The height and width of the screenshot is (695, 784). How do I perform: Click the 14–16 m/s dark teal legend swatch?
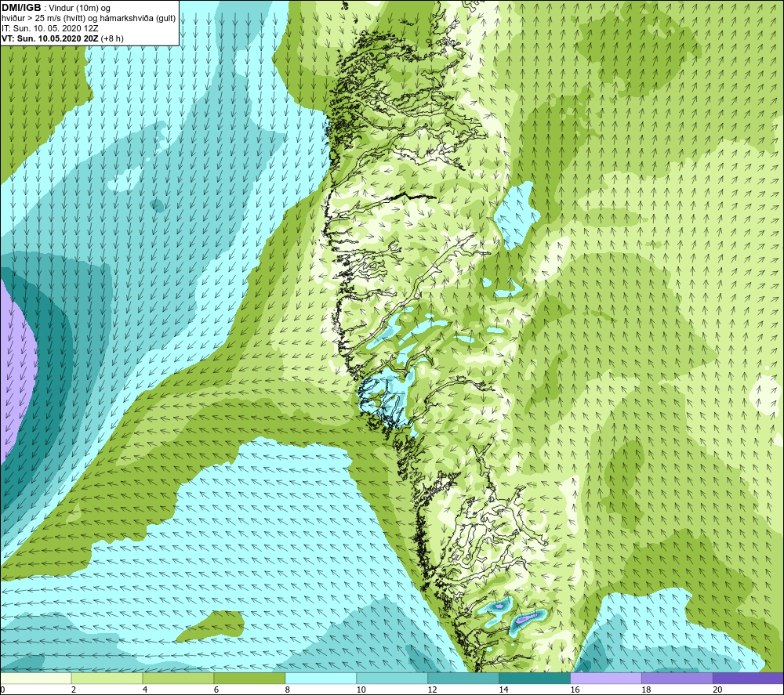[535, 678]
